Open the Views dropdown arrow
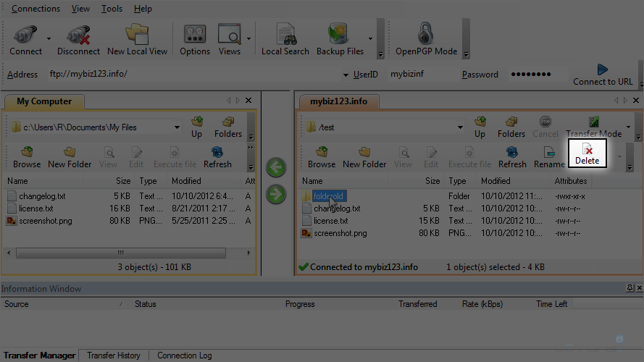 (249, 39)
